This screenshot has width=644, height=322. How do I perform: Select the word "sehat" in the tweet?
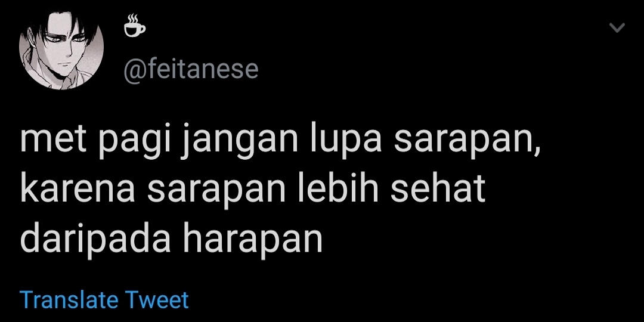tap(438, 190)
